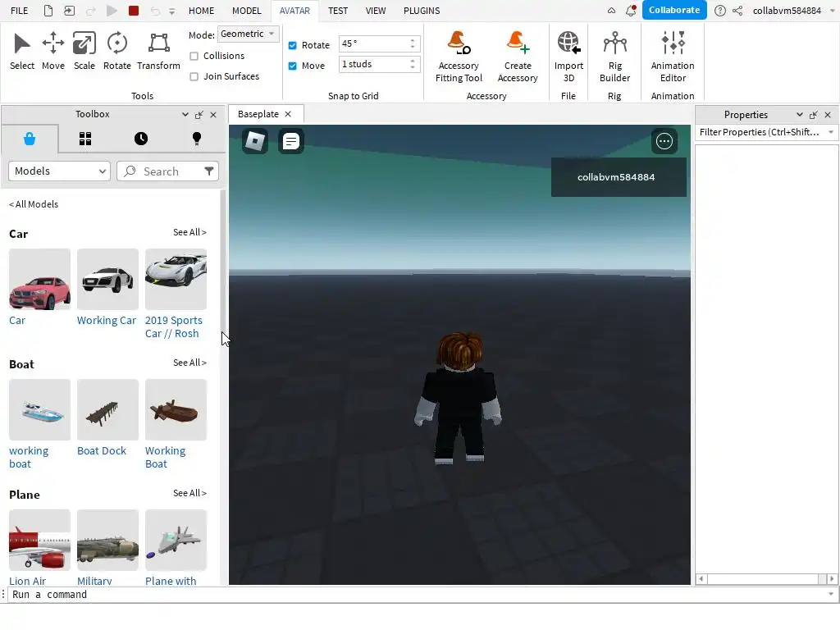Adjust the Move 1 studs stepper arrows
Screen dimensions: 840x630
[x=412, y=64]
